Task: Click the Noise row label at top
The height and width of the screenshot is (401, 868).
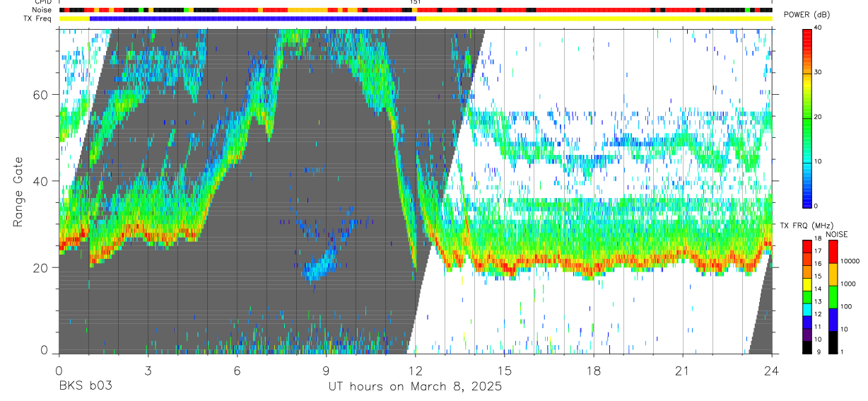Action: 43,11
